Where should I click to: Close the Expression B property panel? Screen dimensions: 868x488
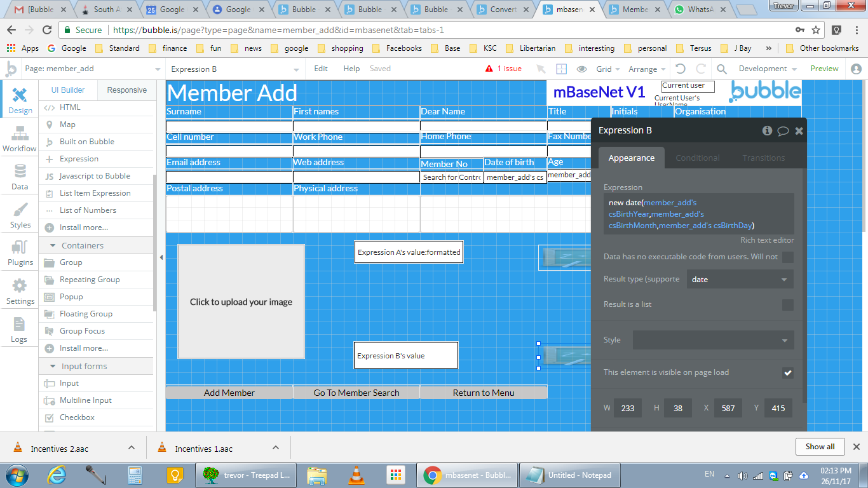coord(799,130)
